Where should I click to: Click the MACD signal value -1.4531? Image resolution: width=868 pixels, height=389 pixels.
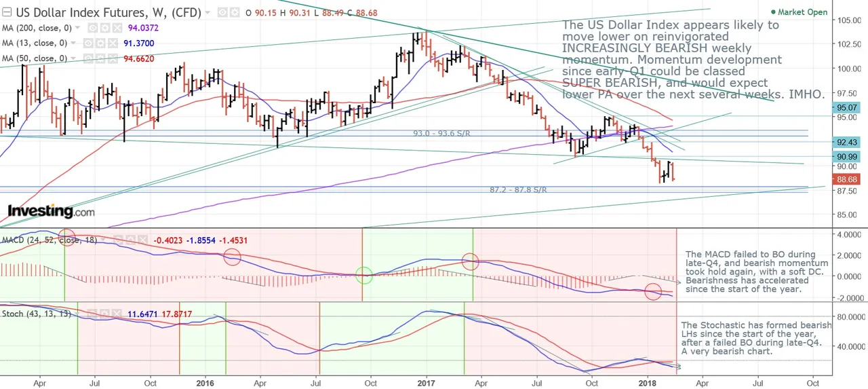[x=233, y=240]
